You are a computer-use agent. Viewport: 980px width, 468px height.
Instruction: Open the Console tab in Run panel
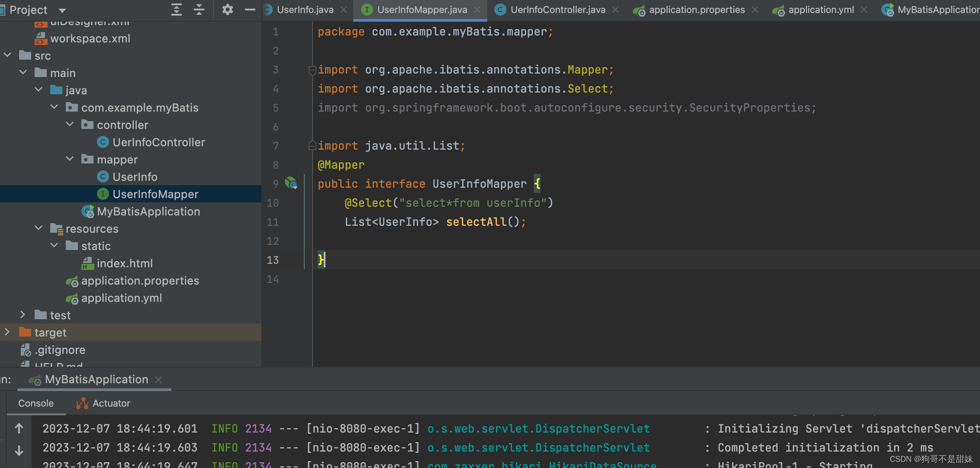36,403
